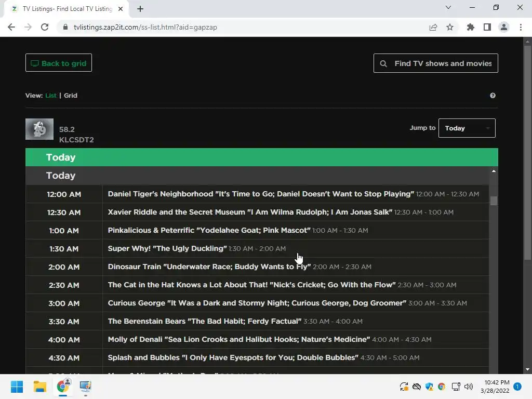This screenshot has height=399, width=532.
Task: View site security lock info
Action: (65, 27)
